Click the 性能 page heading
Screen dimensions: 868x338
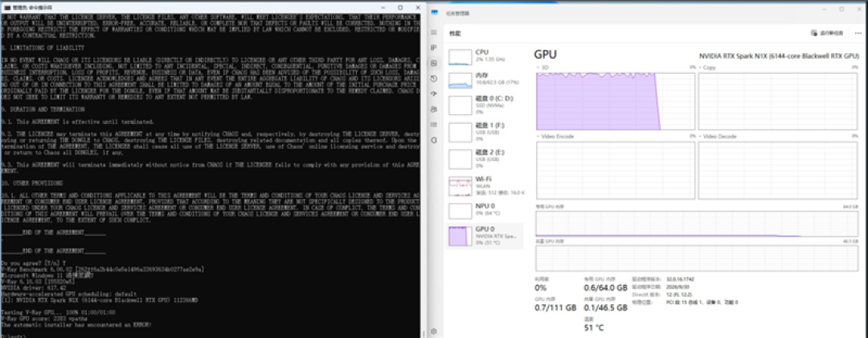[x=454, y=33]
